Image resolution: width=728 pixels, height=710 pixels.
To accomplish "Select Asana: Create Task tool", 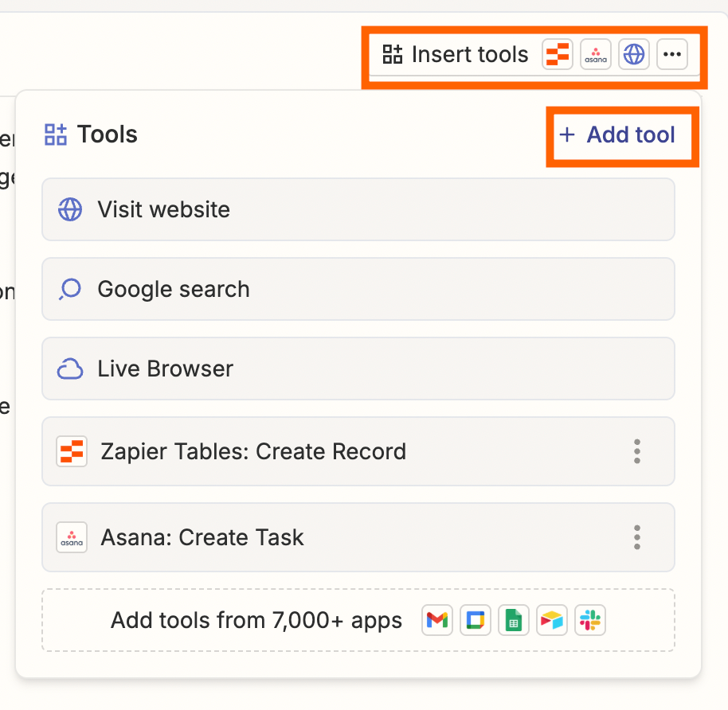I will (x=335, y=537).
